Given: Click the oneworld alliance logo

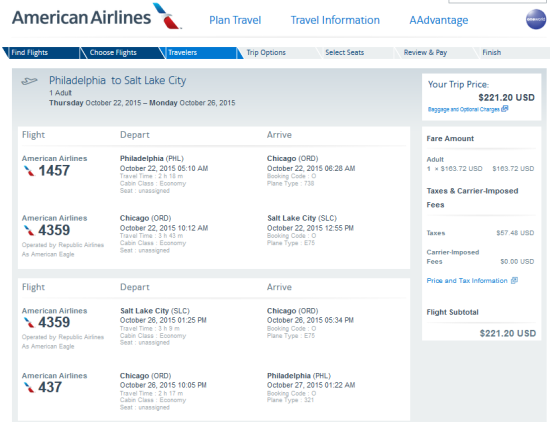Looking at the screenshot, I should pyautogui.click(x=536, y=19).
